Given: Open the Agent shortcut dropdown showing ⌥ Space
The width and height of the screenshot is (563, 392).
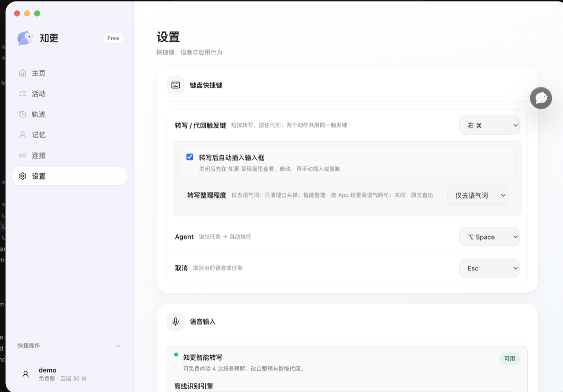Looking at the screenshot, I should 489,237.
